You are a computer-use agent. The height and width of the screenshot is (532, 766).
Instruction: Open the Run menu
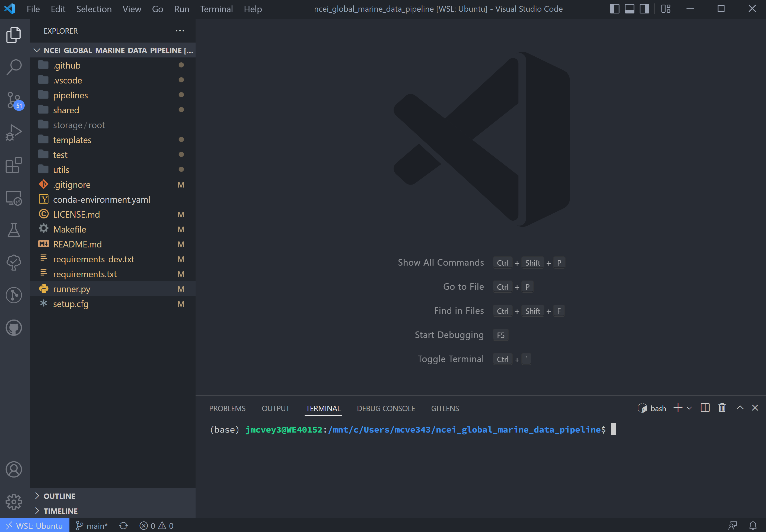click(x=181, y=9)
